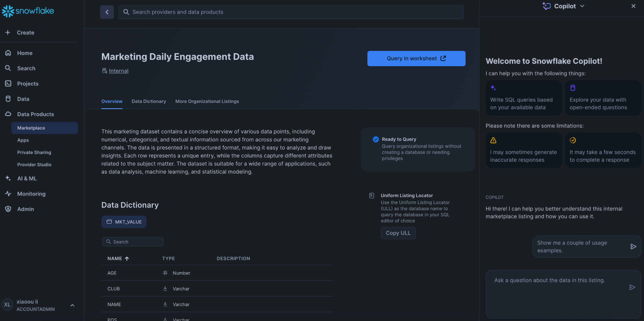Click the Admin shield icon
The image size is (644, 321).
click(8, 209)
